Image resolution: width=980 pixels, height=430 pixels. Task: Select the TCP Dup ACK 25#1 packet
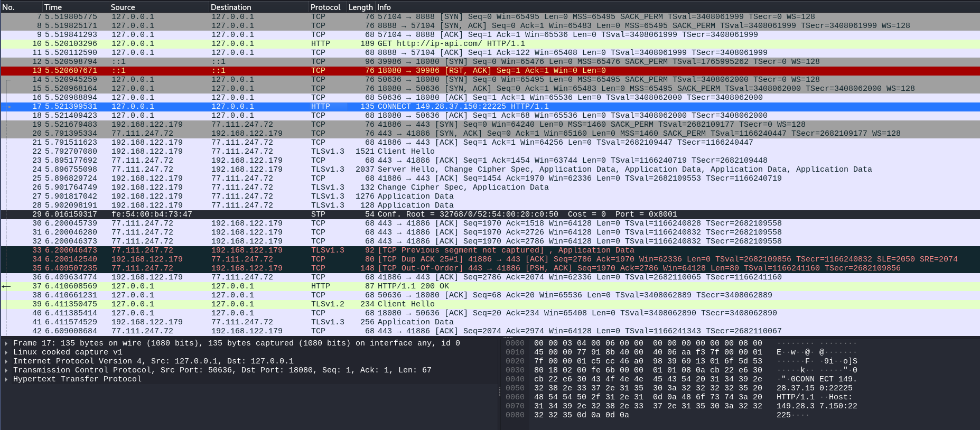[x=317, y=259]
